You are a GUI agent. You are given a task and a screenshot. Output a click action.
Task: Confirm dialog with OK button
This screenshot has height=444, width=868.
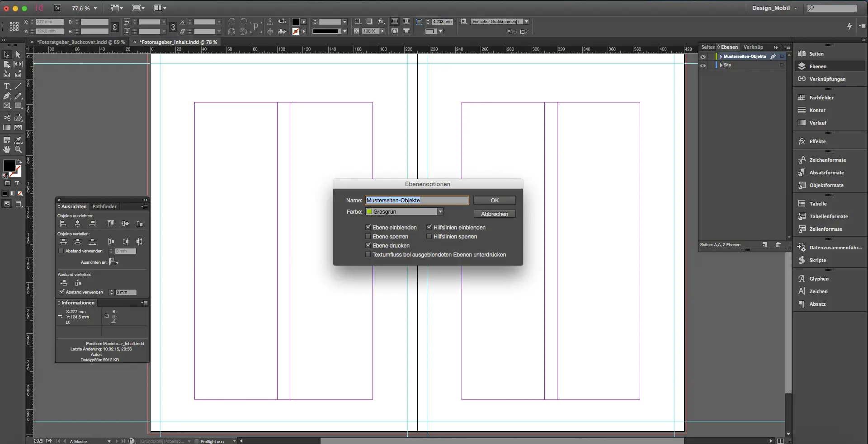[x=494, y=200]
